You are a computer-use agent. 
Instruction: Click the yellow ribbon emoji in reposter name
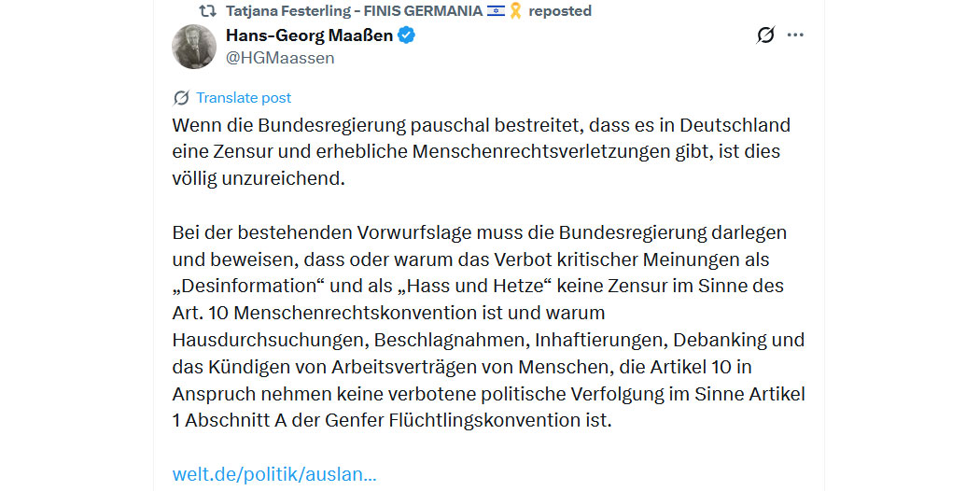point(515,10)
